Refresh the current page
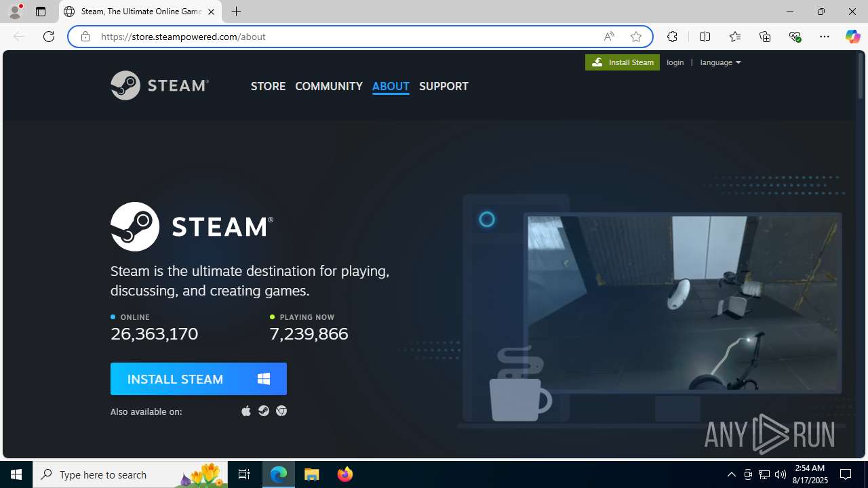This screenshot has width=868, height=488. [x=49, y=37]
